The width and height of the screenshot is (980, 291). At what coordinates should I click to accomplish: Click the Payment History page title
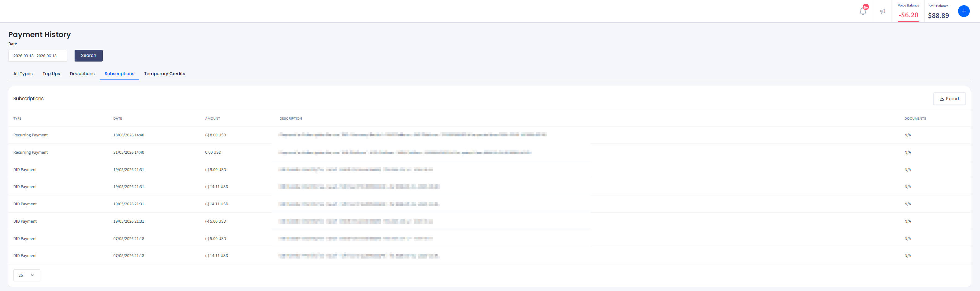point(40,35)
